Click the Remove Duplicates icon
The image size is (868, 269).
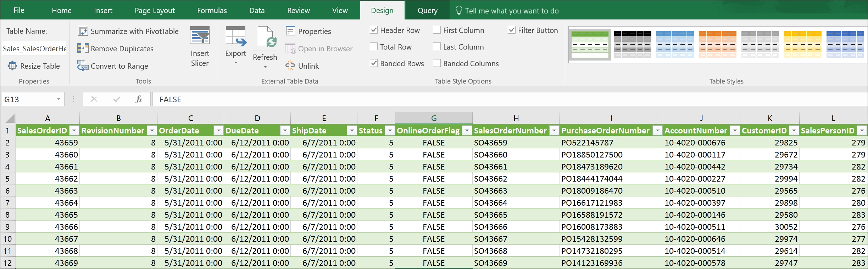(x=83, y=48)
